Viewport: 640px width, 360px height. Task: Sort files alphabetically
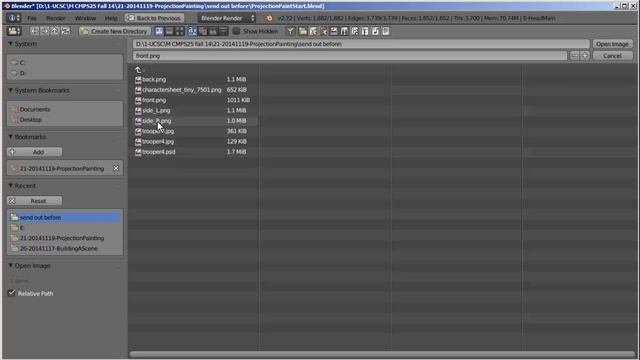[x=192, y=31]
